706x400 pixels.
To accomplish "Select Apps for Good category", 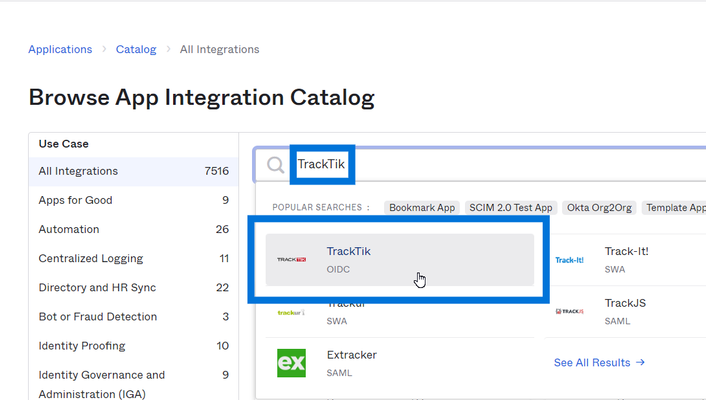I will [x=133, y=200].
